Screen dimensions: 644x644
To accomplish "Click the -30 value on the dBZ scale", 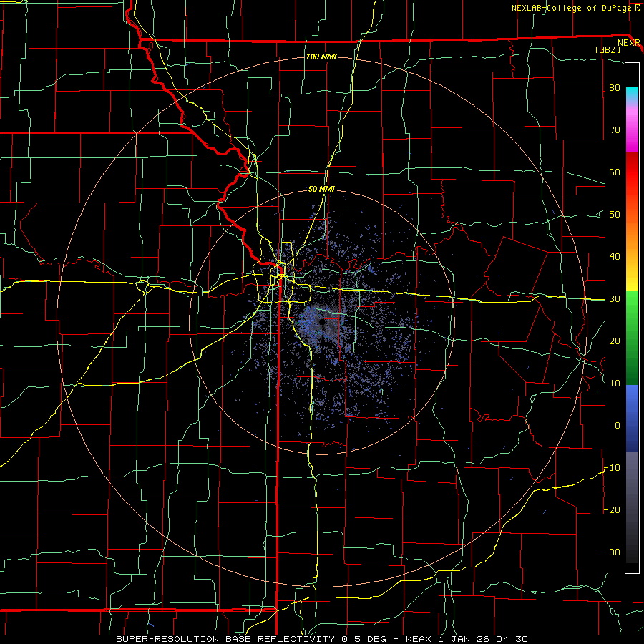I will pyautogui.click(x=612, y=552).
